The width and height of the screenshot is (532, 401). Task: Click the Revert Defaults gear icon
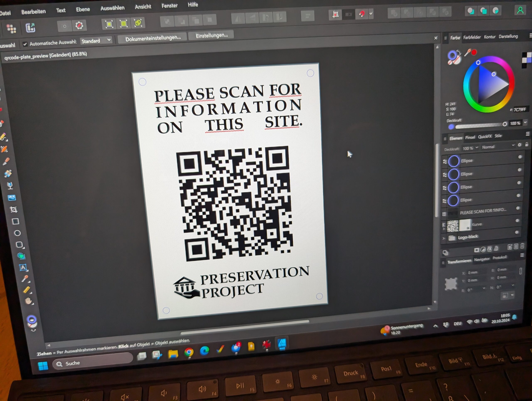pyautogui.click(x=79, y=25)
